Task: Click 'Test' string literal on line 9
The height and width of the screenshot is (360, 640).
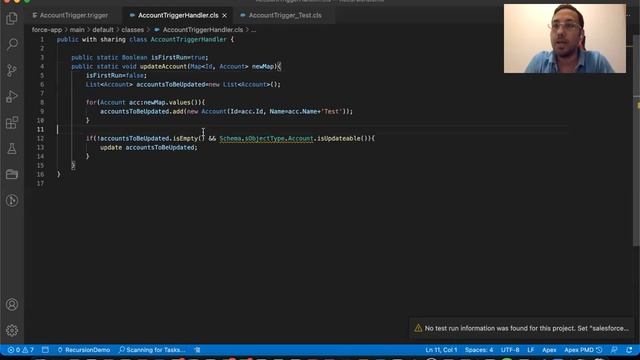Action: [x=331, y=111]
